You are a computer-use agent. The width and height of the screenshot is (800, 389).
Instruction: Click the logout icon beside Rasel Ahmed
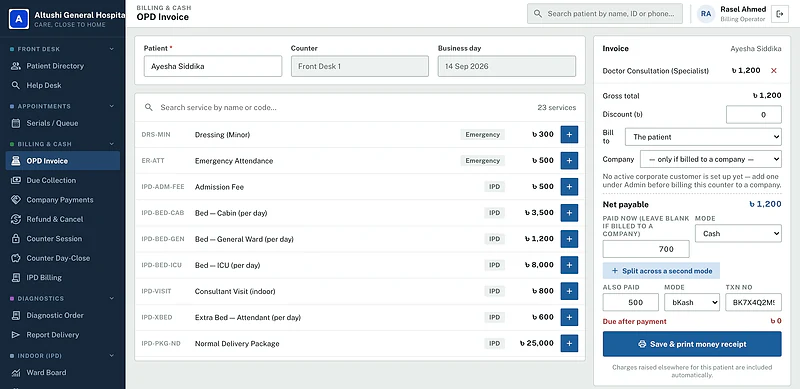(780, 14)
